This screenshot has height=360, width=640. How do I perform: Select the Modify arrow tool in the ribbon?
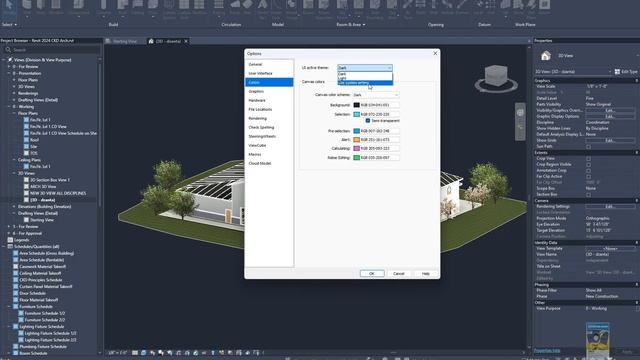pyautogui.click(x=9, y=8)
